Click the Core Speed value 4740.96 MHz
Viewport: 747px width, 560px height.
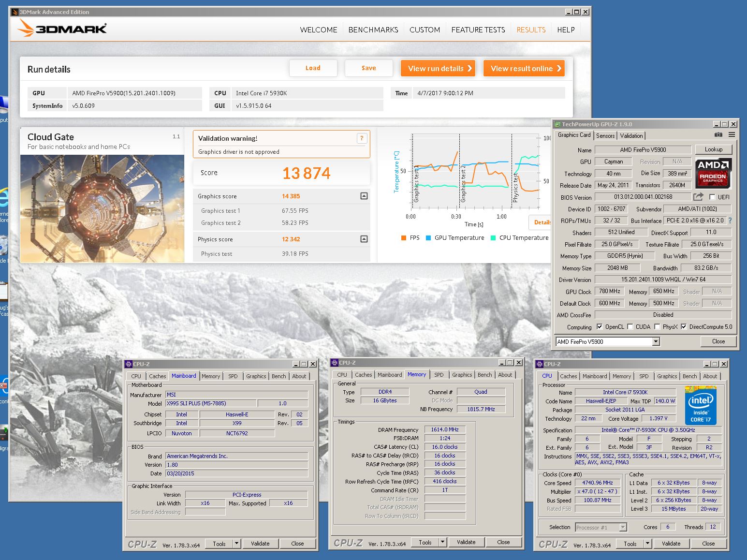(597, 483)
